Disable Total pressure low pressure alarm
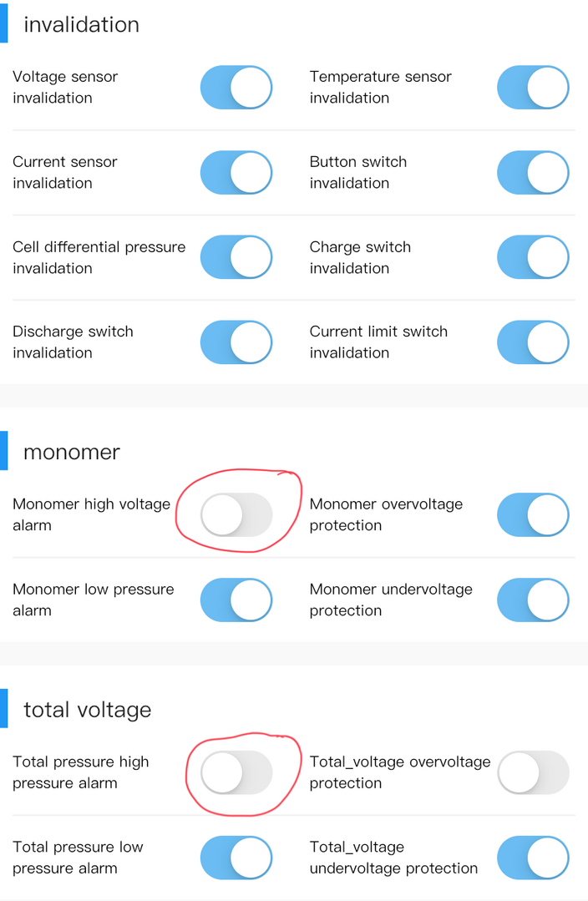Image resolution: width=588 pixels, height=901 pixels. [x=236, y=858]
